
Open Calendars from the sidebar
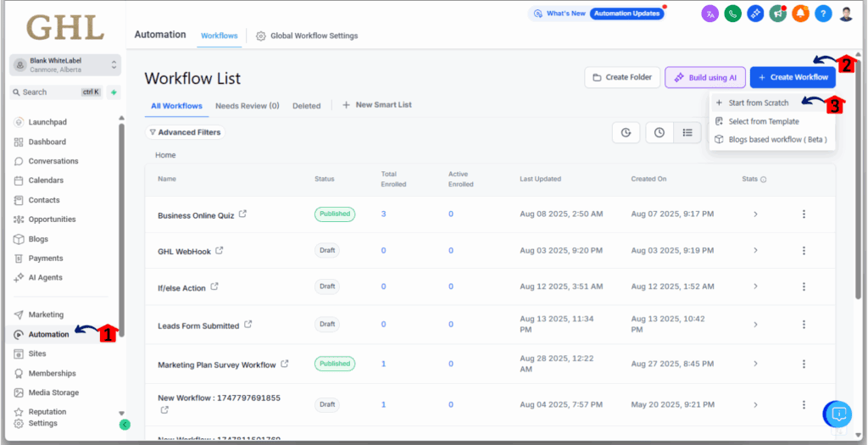click(x=40, y=180)
